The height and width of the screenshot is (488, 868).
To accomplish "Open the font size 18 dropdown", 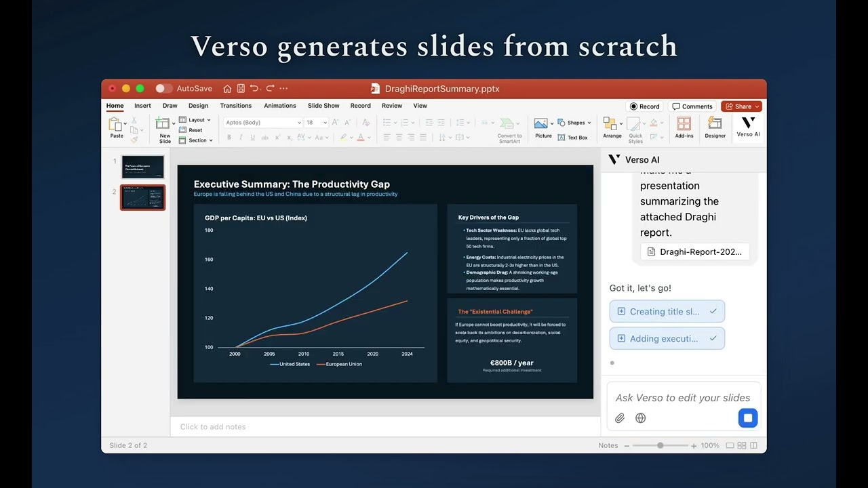I will click(x=316, y=123).
